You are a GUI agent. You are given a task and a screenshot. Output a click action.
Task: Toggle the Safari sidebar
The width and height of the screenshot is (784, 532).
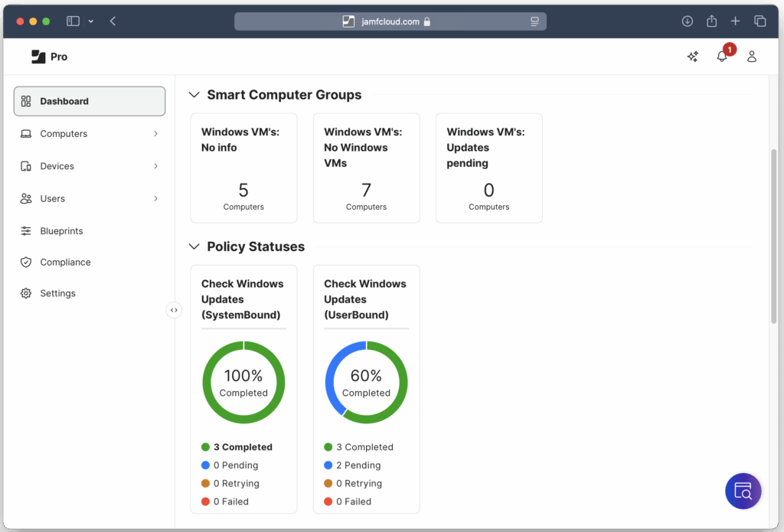[x=73, y=21]
